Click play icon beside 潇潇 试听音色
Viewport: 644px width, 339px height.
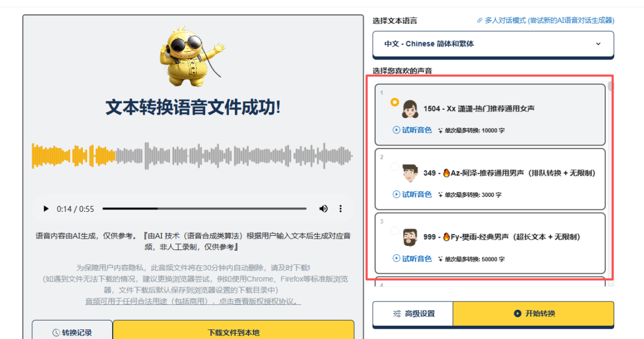pyautogui.click(x=397, y=130)
